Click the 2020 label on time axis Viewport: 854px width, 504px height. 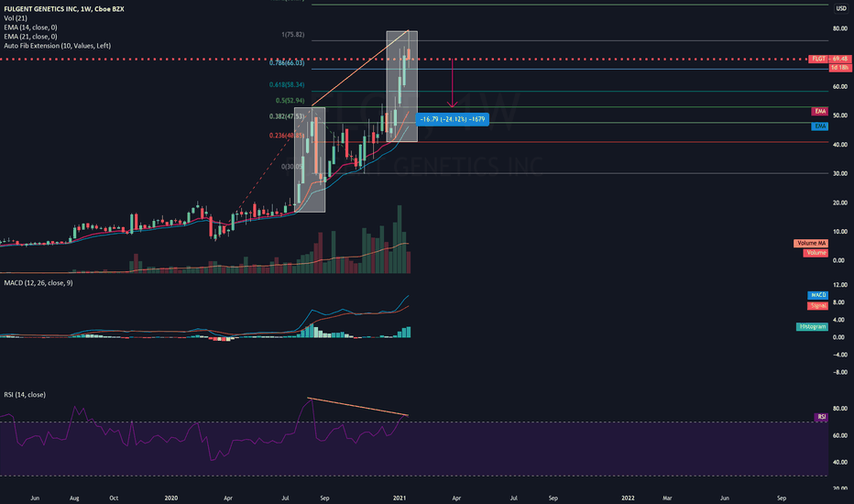[171, 498]
